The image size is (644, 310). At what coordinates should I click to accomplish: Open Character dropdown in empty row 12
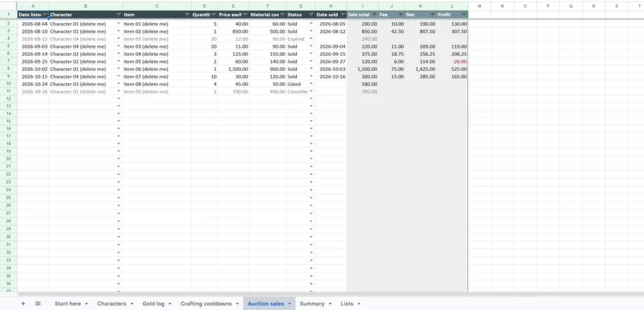click(119, 99)
